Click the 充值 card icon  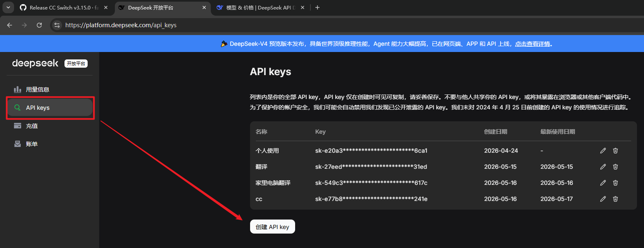coord(17,126)
